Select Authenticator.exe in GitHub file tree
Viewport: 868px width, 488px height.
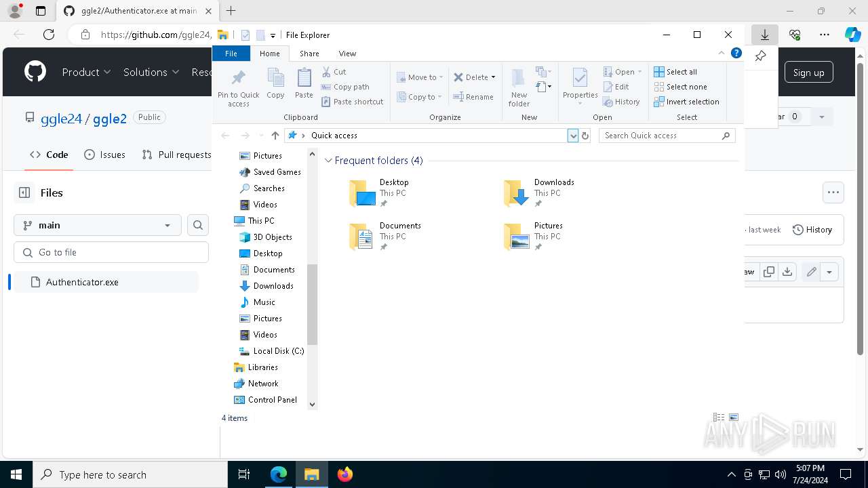pyautogui.click(x=106, y=282)
